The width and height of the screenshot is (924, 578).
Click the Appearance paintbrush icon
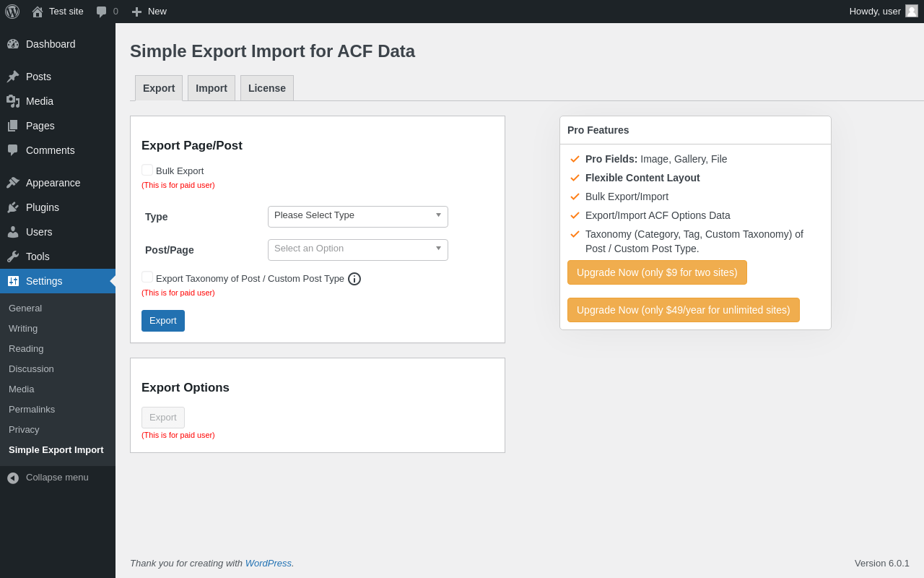click(13, 183)
